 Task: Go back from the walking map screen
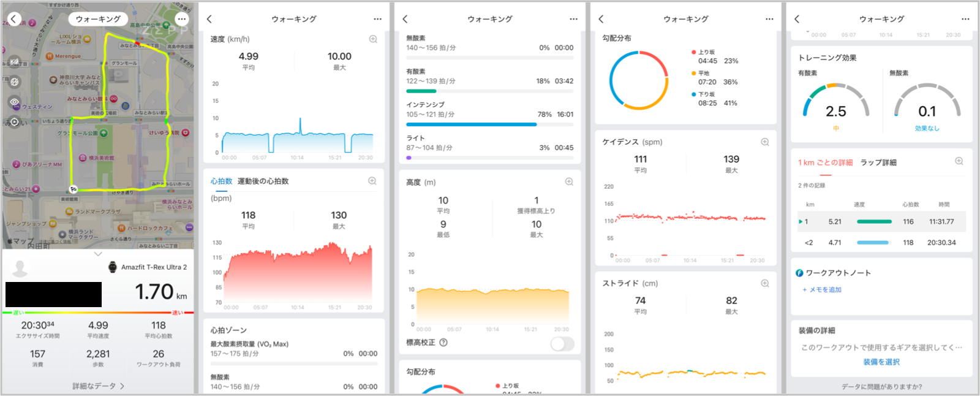click(14, 19)
